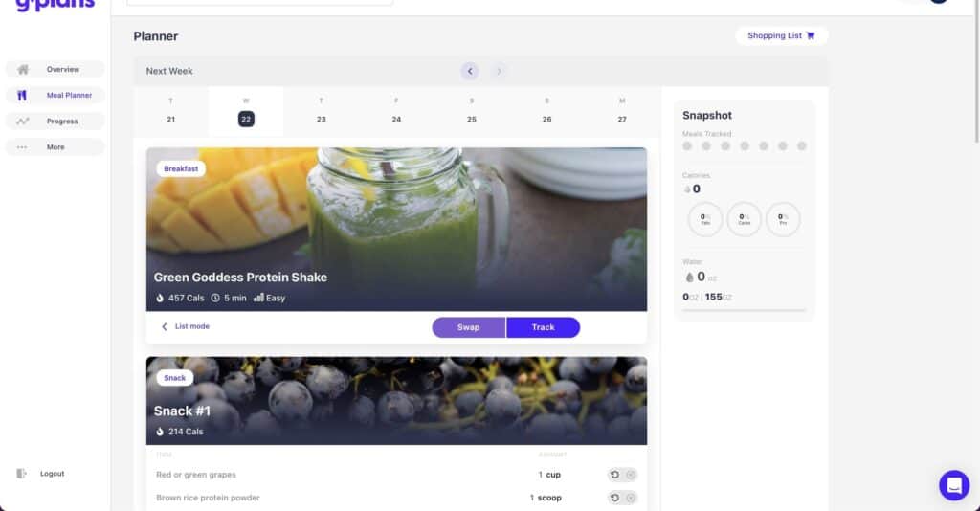Image resolution: width=980 pixels, height=511 pixels.
Task: Toggle the first Meals Tracked dot
Action: pos(687,146)
